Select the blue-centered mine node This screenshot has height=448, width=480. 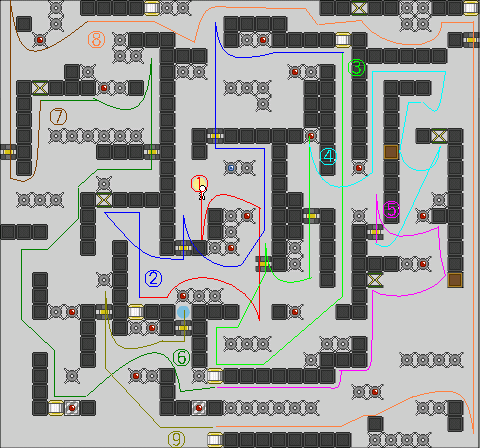tap(231, 168)
